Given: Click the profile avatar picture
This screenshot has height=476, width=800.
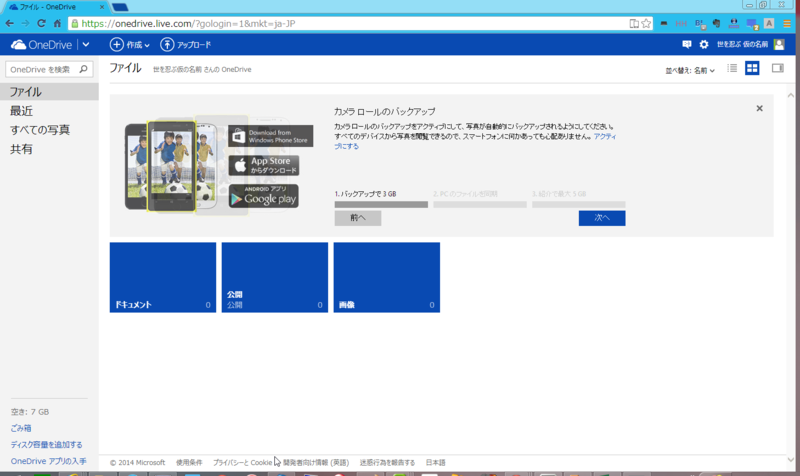Looking at the screenshot, I should coord(779,44).
